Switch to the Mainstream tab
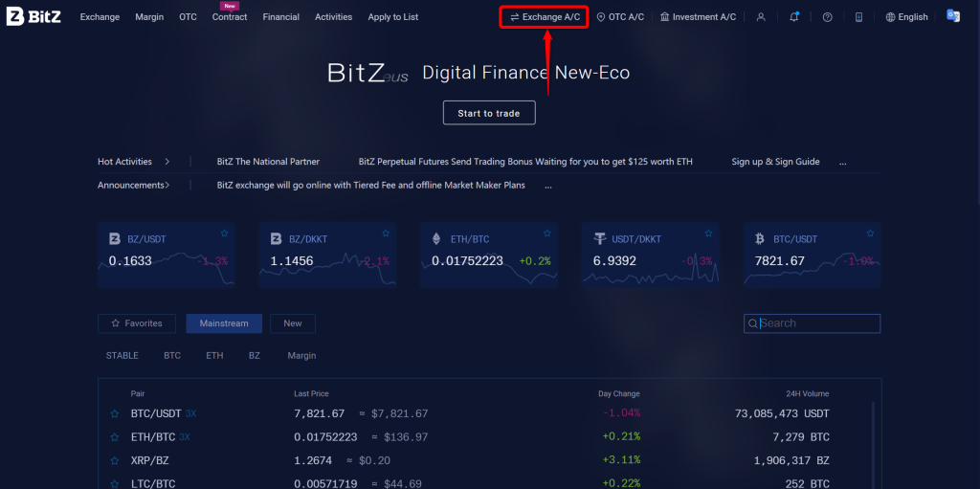This screenshot has height=489, width=980. pos(224,323)
